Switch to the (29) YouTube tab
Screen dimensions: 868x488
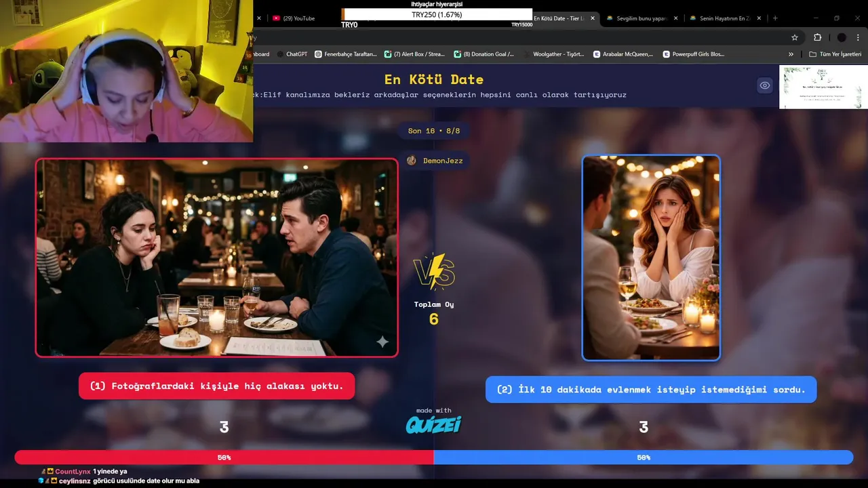click(x=298, y=18)
